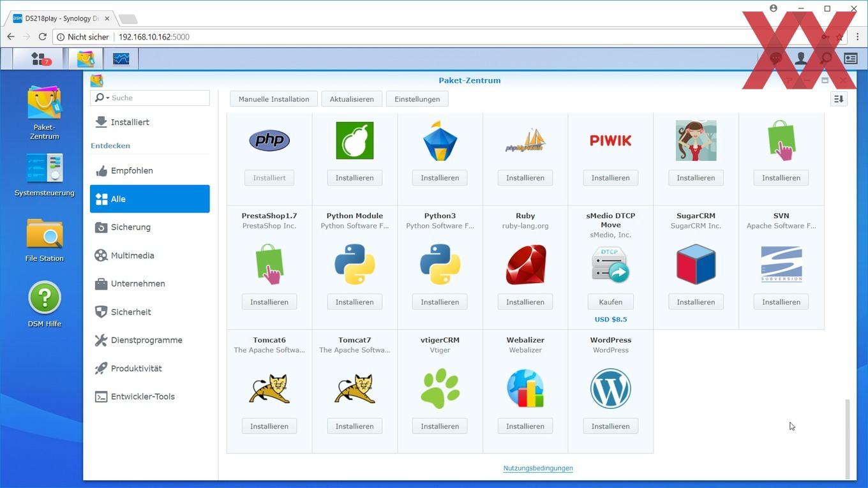
Task: Click the green pear package icon
Action: pyautogui.click(x=355, y=140)
